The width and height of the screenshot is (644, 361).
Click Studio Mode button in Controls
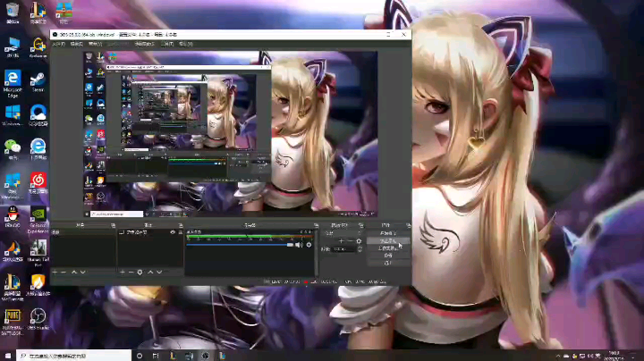[x=388, y=248]
